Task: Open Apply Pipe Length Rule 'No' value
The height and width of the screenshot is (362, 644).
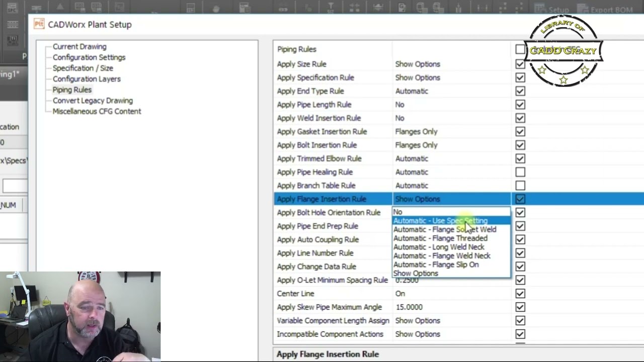Action: coord(451,105)
